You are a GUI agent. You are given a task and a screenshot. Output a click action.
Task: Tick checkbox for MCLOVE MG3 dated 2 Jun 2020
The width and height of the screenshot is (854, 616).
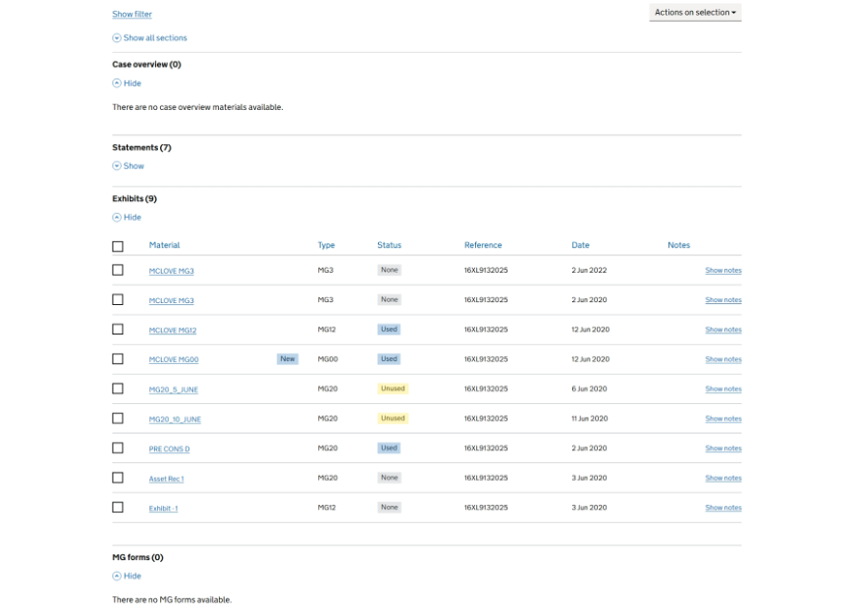(x=118, y=299)
